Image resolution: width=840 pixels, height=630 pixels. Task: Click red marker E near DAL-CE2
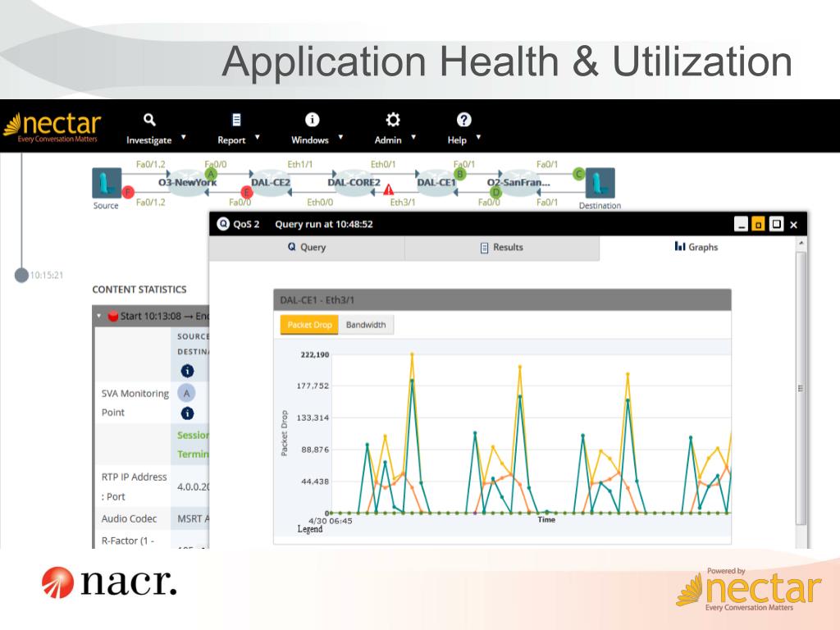[x=246, y=192]
